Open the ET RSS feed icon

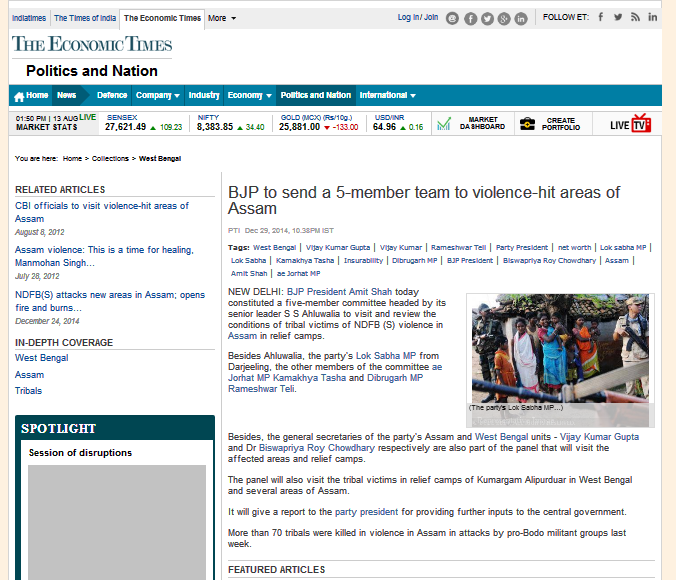pos(635,17)
